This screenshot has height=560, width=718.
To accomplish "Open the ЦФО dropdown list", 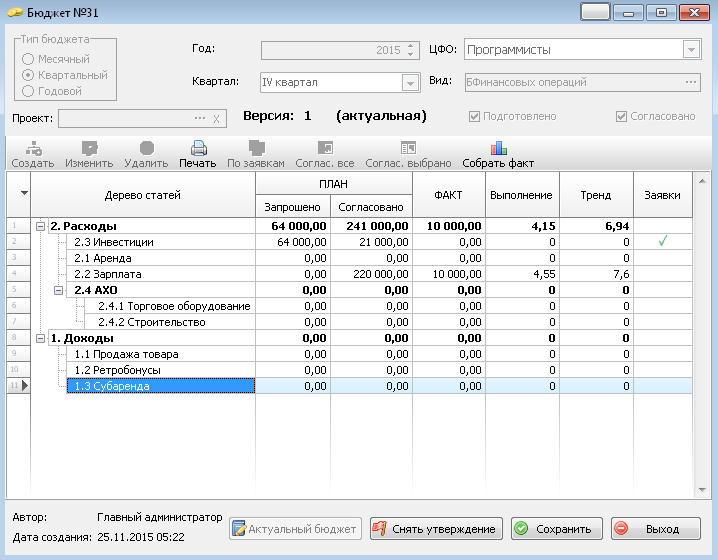I will [691, 49].
